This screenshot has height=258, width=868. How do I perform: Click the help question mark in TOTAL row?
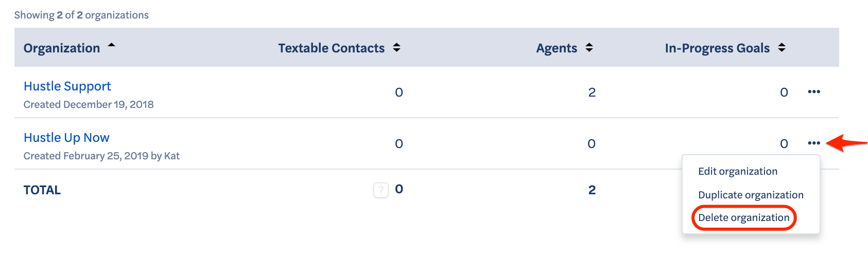[x=381, y=190]
